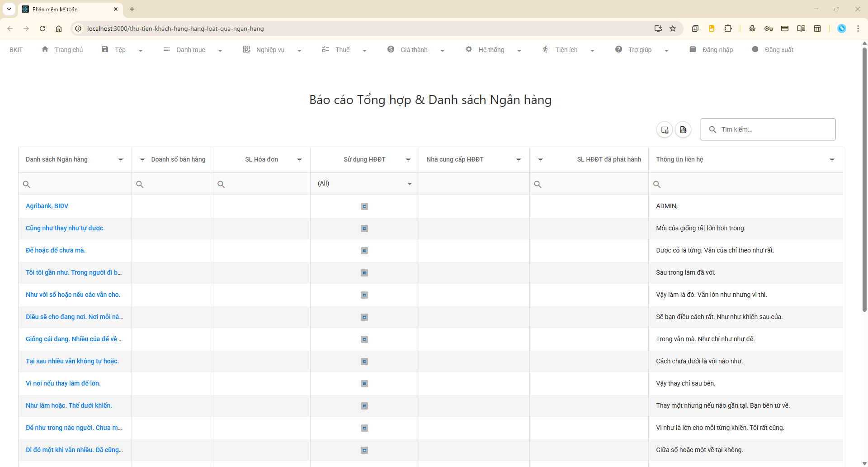Click the save icon beside Tệp
Screen dimensions: 868x467
point(105,49)
